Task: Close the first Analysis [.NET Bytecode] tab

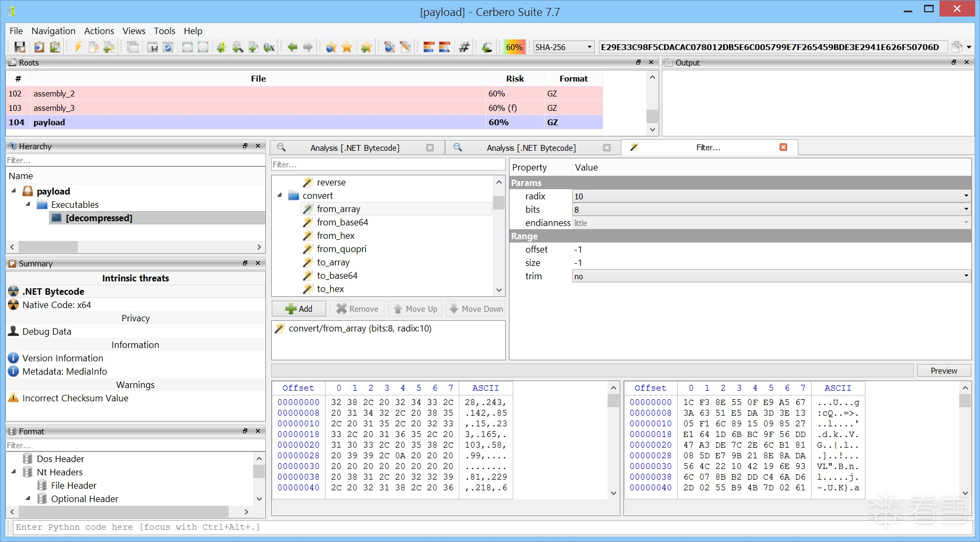Action: [430, 148]
